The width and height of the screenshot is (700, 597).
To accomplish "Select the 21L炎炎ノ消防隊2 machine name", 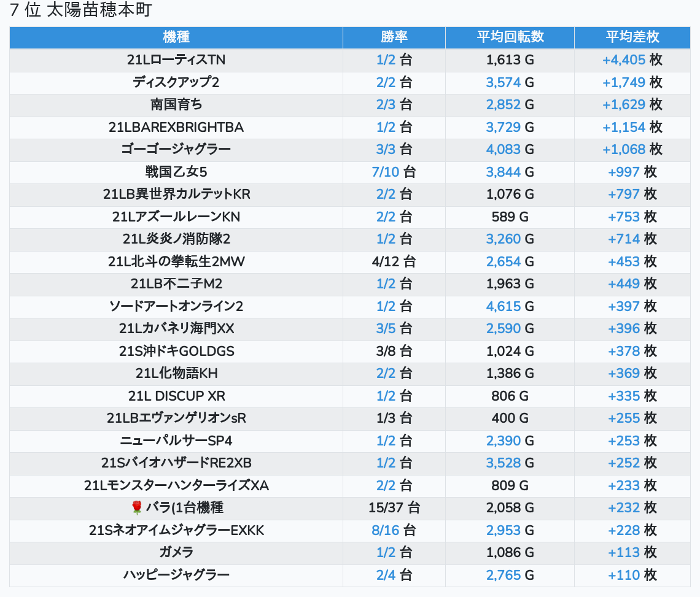I will point(176,239).
